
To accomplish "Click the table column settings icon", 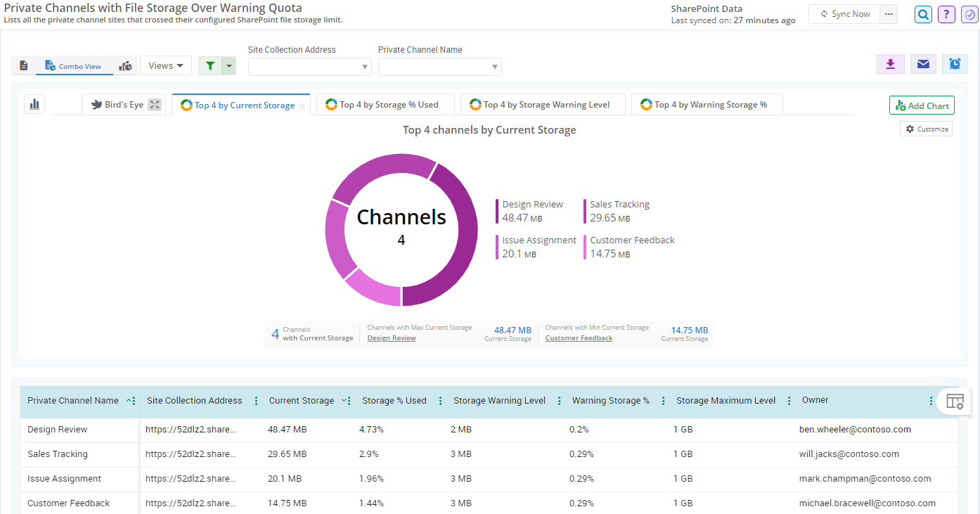I will [x=955, y=401].
